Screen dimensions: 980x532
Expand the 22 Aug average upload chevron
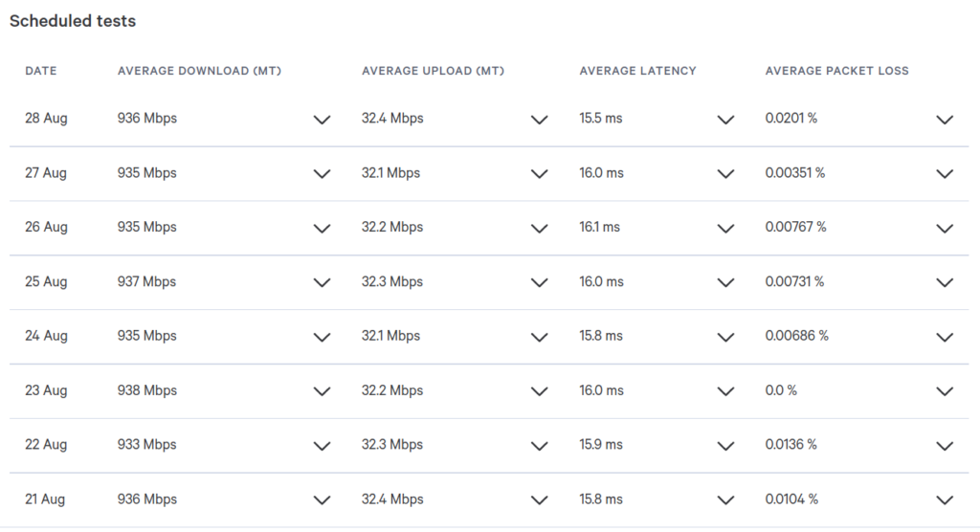tap(540, 446)
